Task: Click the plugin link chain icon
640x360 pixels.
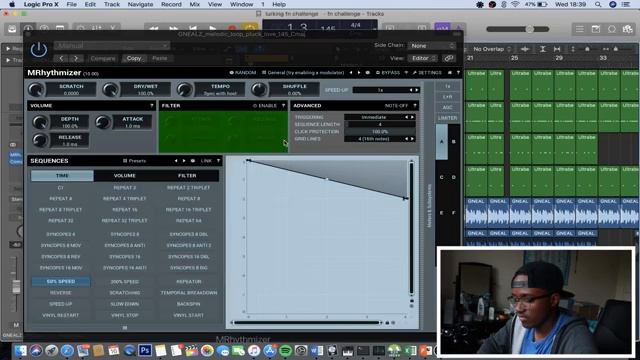Action: coord(449,58)
